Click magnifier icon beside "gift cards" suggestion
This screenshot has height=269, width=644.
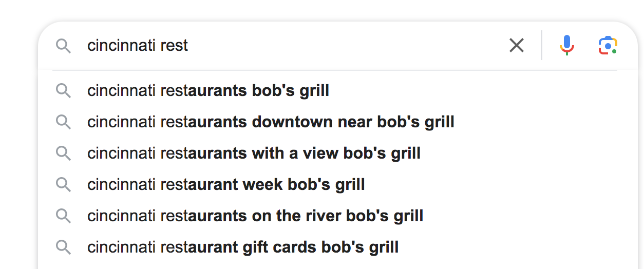click(63, 247)
